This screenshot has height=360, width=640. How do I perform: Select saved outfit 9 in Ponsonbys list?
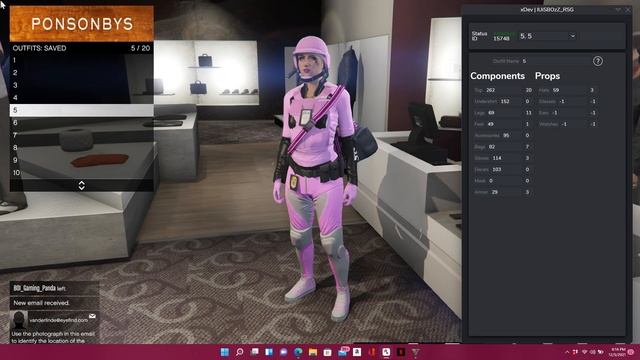pyautogui.click(x=82, y=160)
